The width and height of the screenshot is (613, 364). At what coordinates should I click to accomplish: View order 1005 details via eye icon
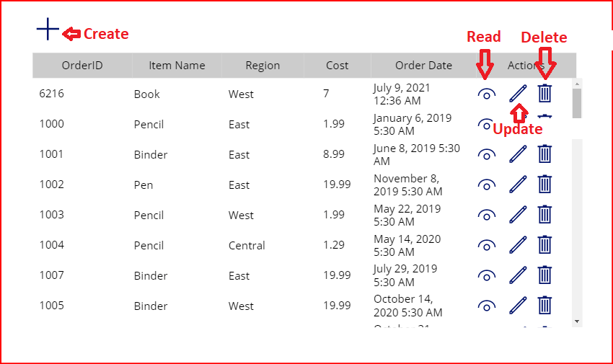pyautogui.click(x=487, y=306)
